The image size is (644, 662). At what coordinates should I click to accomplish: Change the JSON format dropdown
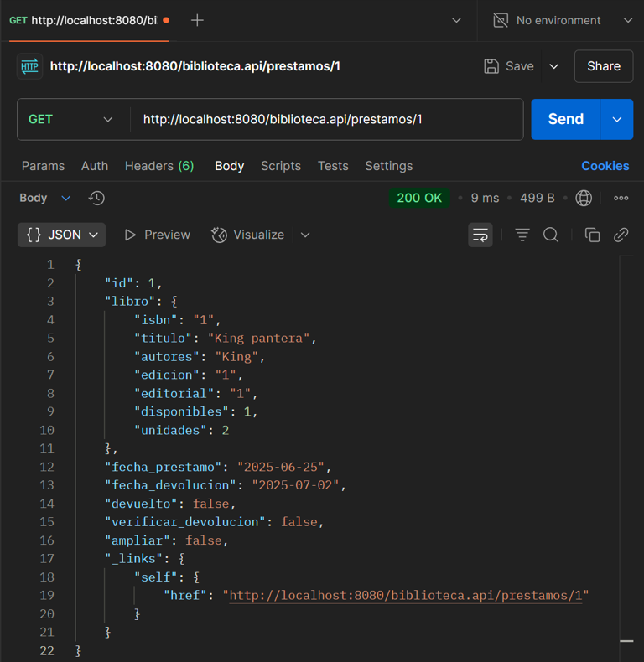tap(62, 235)
